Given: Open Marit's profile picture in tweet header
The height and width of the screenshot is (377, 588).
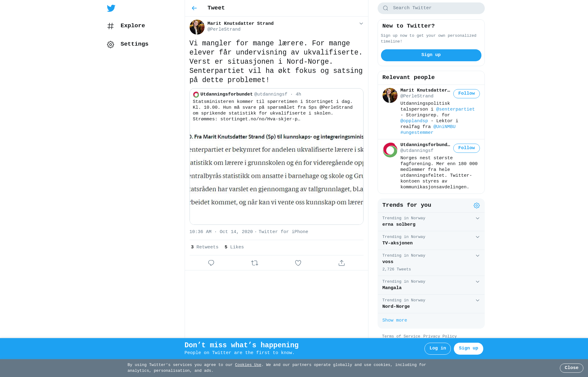Looking at the screenshot, I should 197,27.
